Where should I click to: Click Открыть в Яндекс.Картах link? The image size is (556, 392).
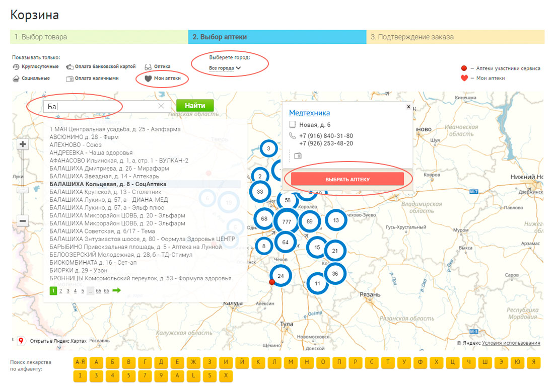point(58,341)
